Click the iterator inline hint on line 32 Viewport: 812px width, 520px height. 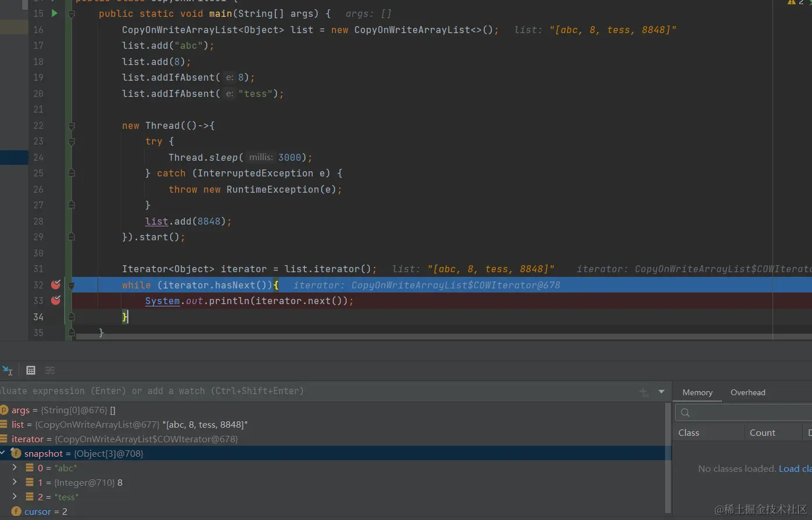[427, 285]
